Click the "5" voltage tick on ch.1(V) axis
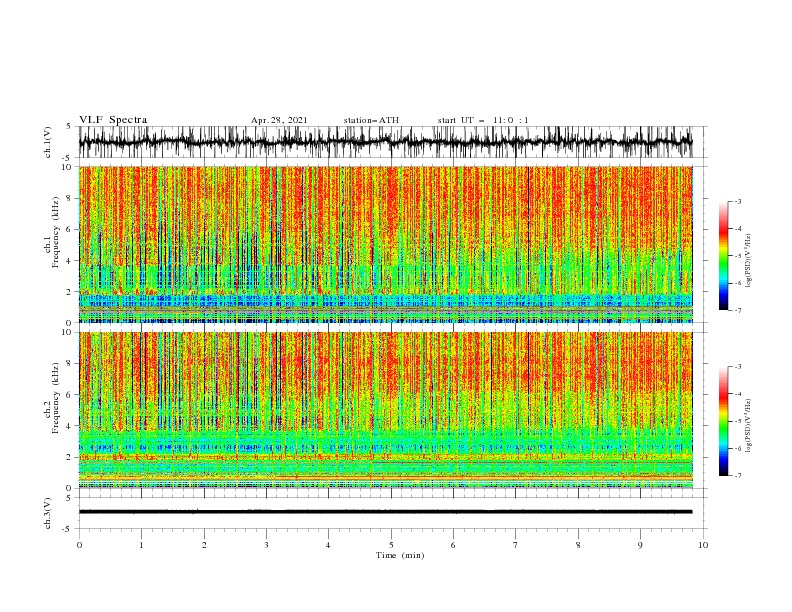792x612 pixels. tap(69, 126)
